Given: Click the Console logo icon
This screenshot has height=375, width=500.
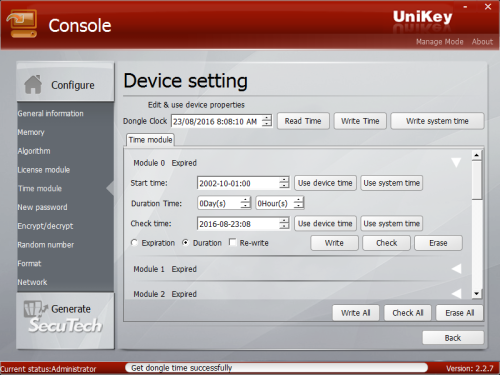Looking at the screenshot, I should [22, 23].
